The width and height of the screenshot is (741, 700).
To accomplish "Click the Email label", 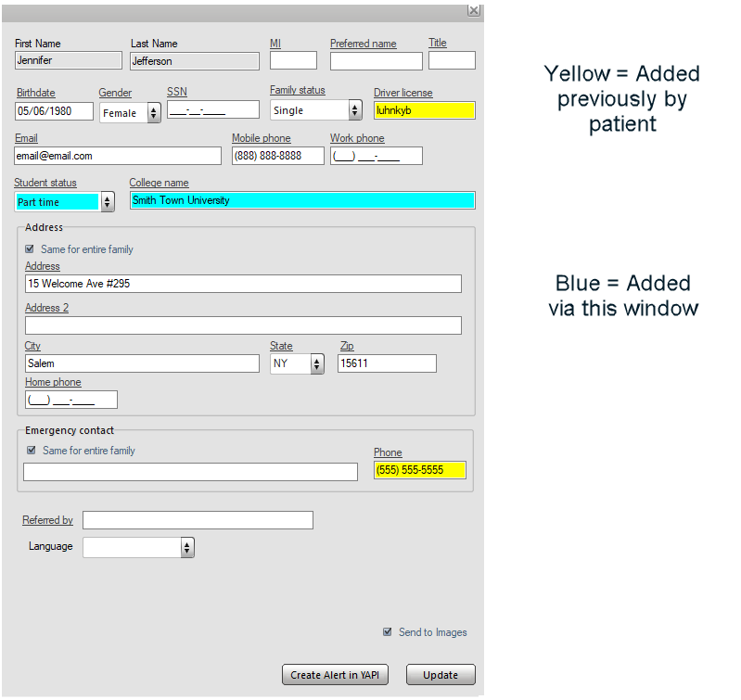I will (27, 138).
